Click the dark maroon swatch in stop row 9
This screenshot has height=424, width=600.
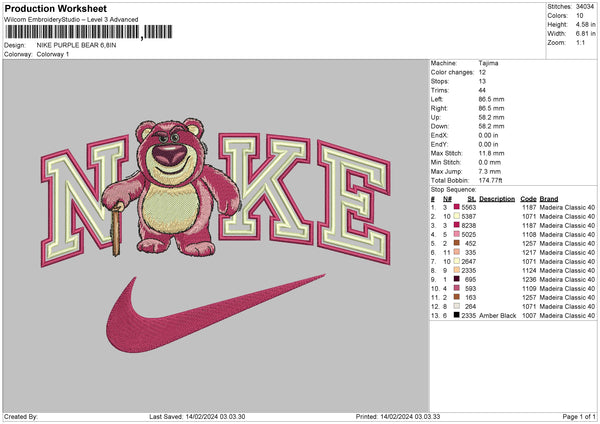pos(457,279)
